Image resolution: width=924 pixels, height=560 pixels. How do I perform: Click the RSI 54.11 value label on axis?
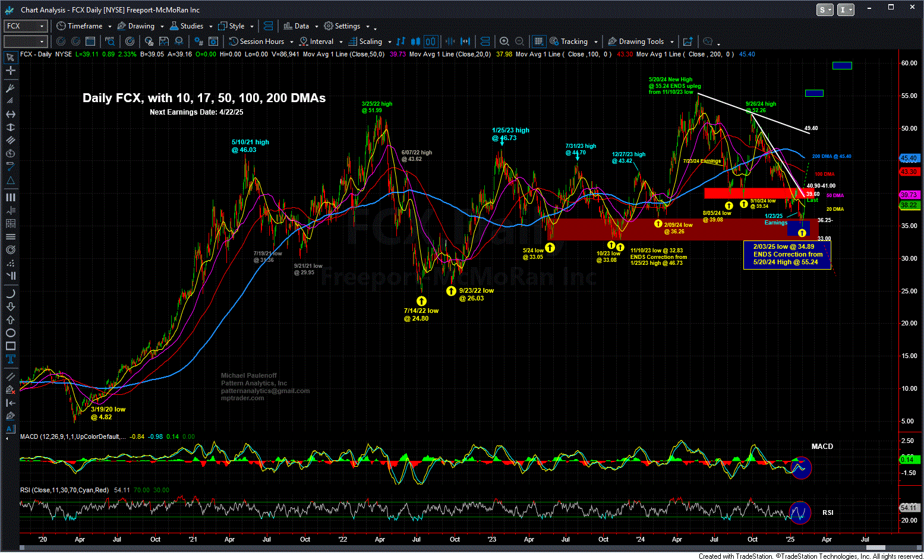(x=910, y=508)
